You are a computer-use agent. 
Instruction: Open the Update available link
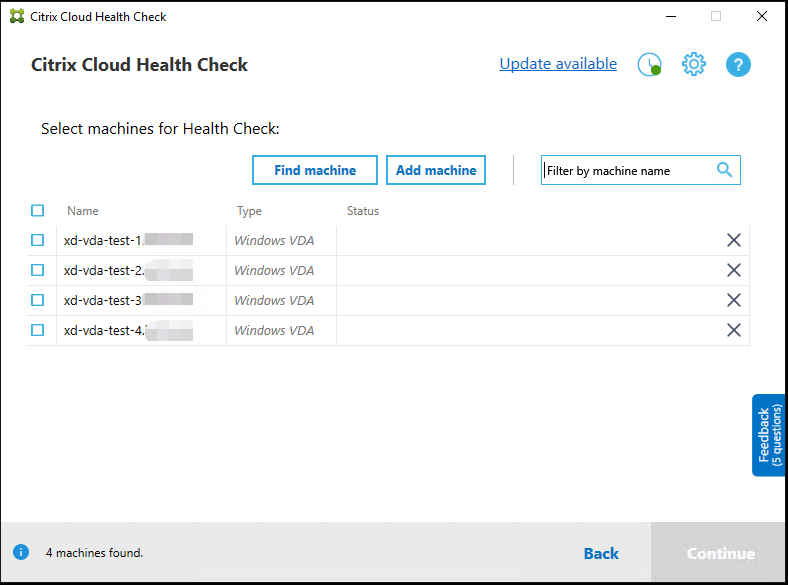(558, 64)
